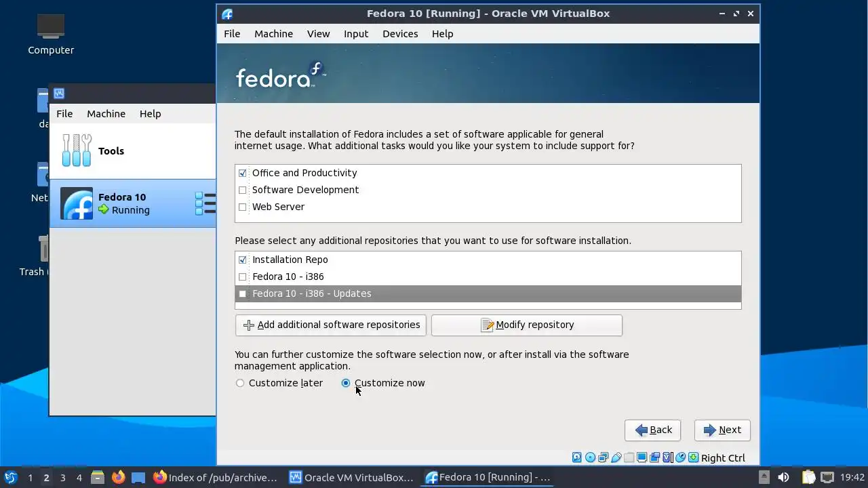868x488 pixels.
Task: Click the USB devices status icon
Action: [616, 457]
